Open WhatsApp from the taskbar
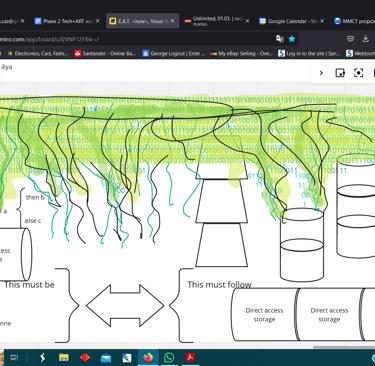 point(169,358)
